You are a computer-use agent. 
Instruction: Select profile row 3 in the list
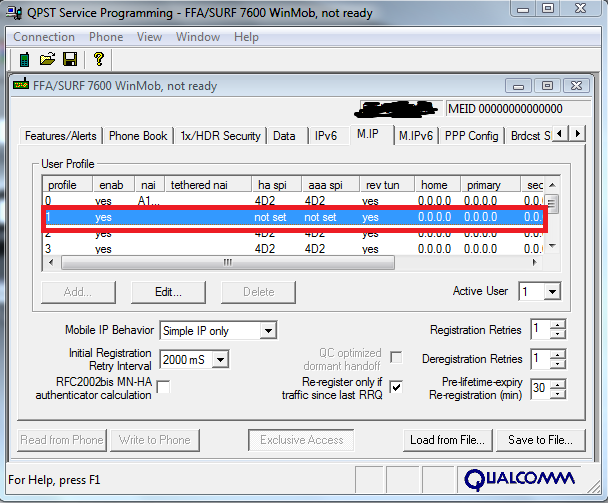click(x=293, y=249)
